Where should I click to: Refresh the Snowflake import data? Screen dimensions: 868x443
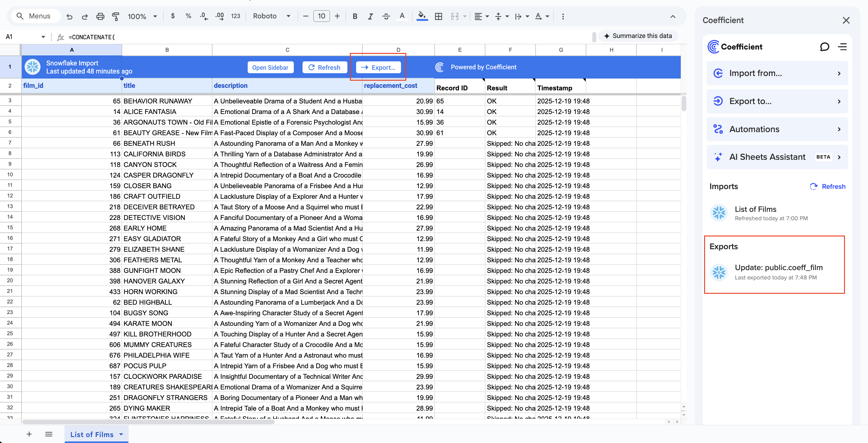(x=325, y=67)
